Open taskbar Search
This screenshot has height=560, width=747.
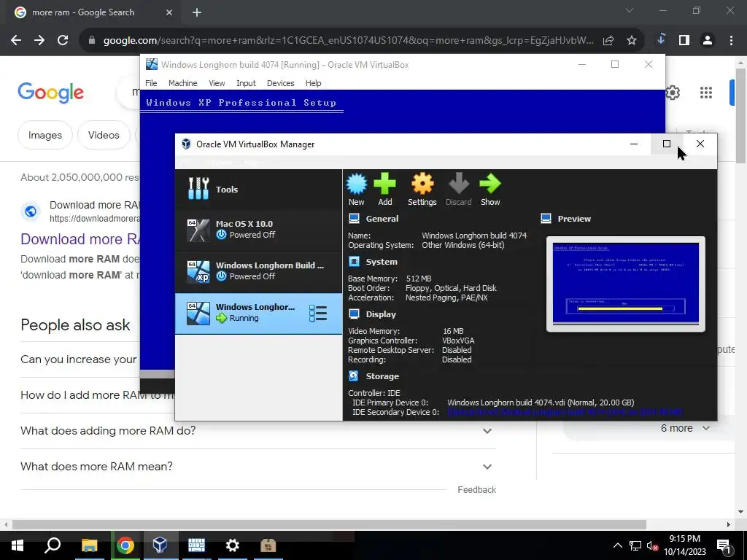[x=53, y=545]
